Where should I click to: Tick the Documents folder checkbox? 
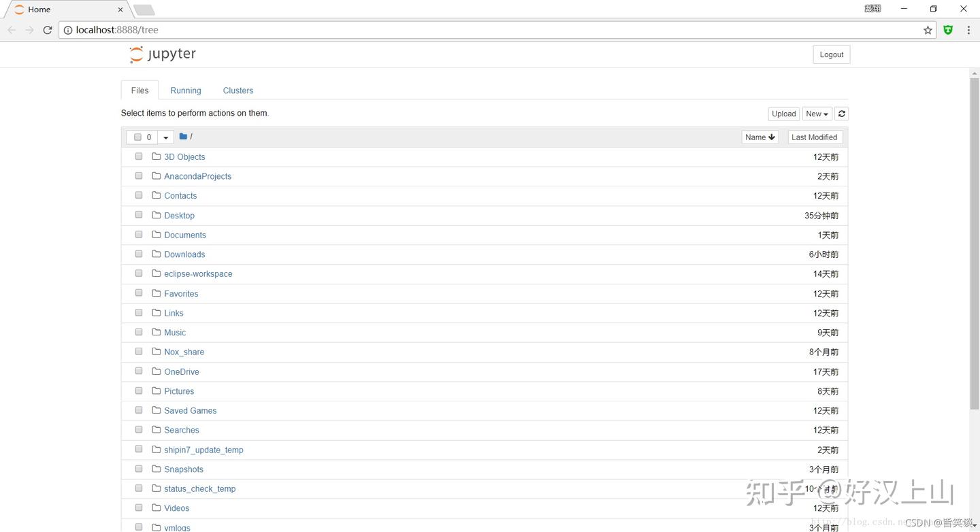(x=139, y=235)
